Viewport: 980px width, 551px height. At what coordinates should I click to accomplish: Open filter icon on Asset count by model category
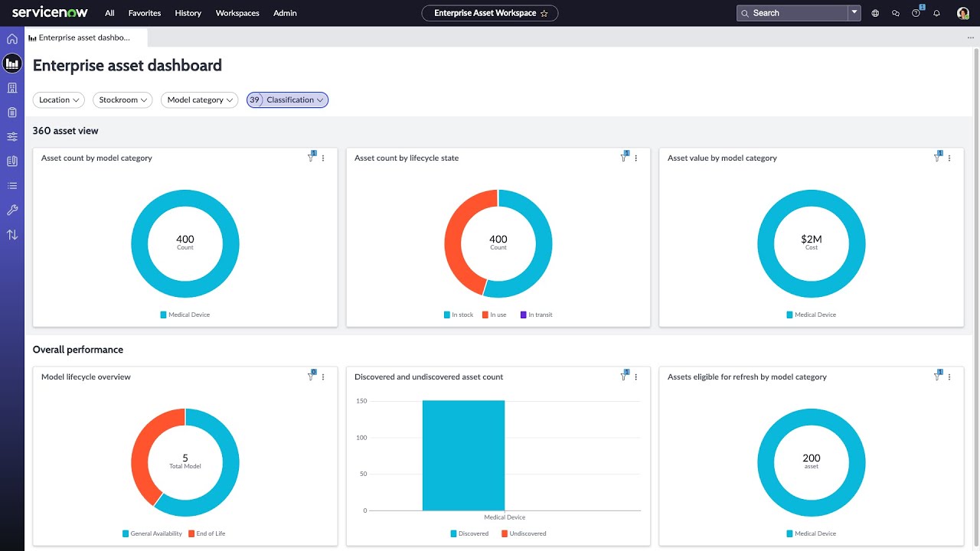pyautogui.click(x=311, y=158)
